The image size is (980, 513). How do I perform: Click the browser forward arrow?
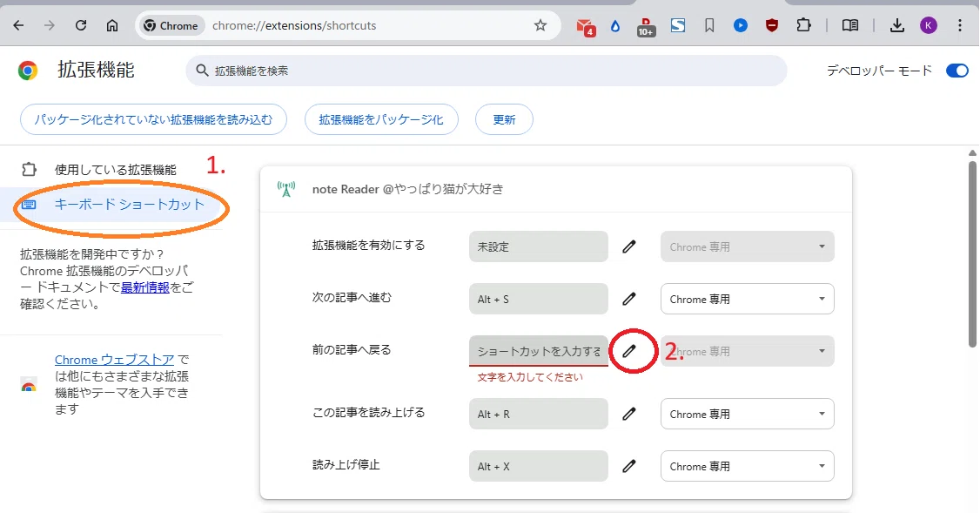[50, 25]
